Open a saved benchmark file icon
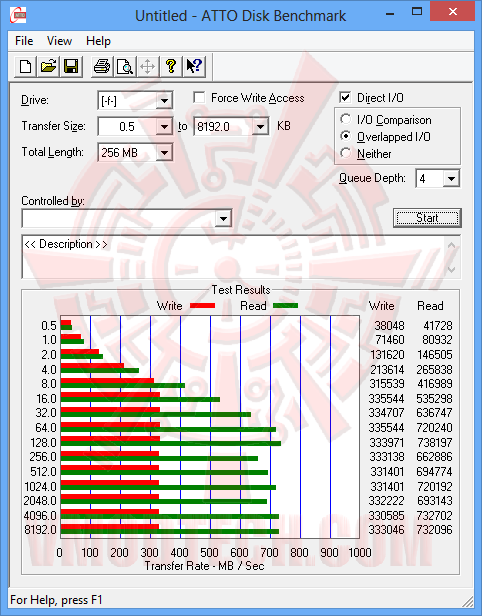The width and height of the screenshot is (482, 616). [x=48, y=66]
